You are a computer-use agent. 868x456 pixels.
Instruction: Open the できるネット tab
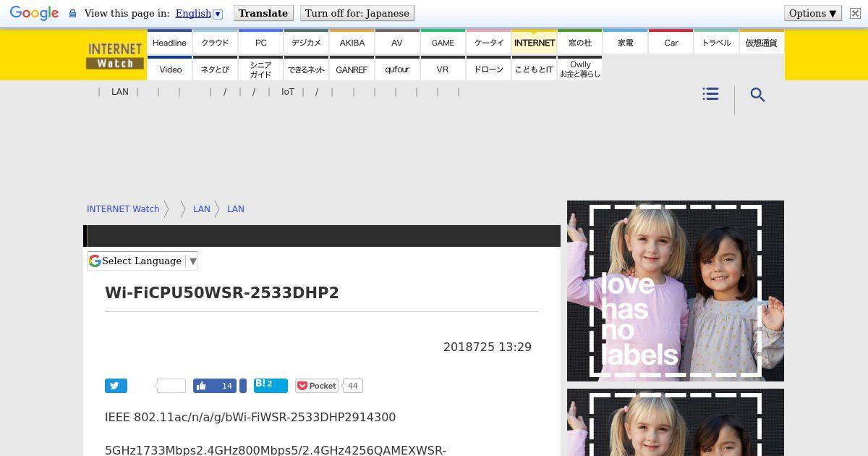click(306, 69)
